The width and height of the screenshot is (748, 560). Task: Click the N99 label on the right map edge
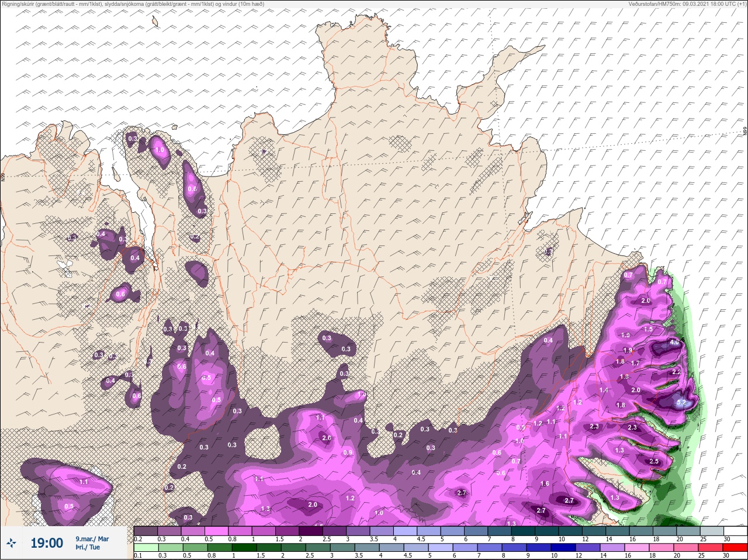click(745, 132)
